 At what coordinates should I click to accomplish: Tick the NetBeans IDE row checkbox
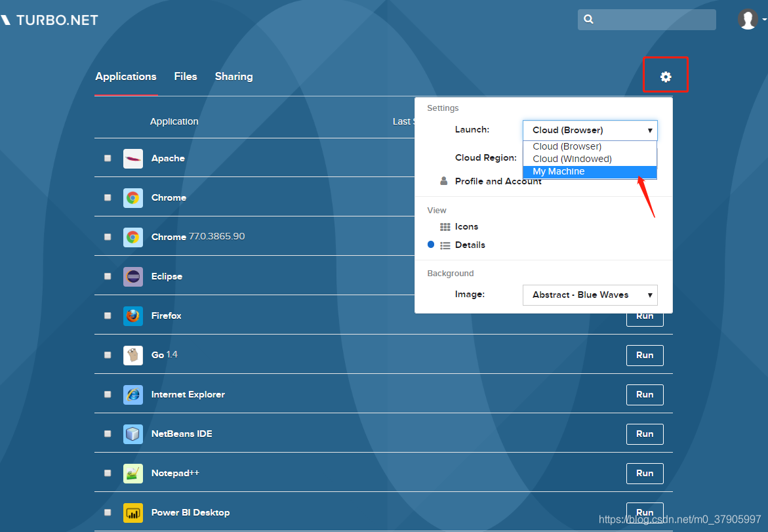coord(108,434)
